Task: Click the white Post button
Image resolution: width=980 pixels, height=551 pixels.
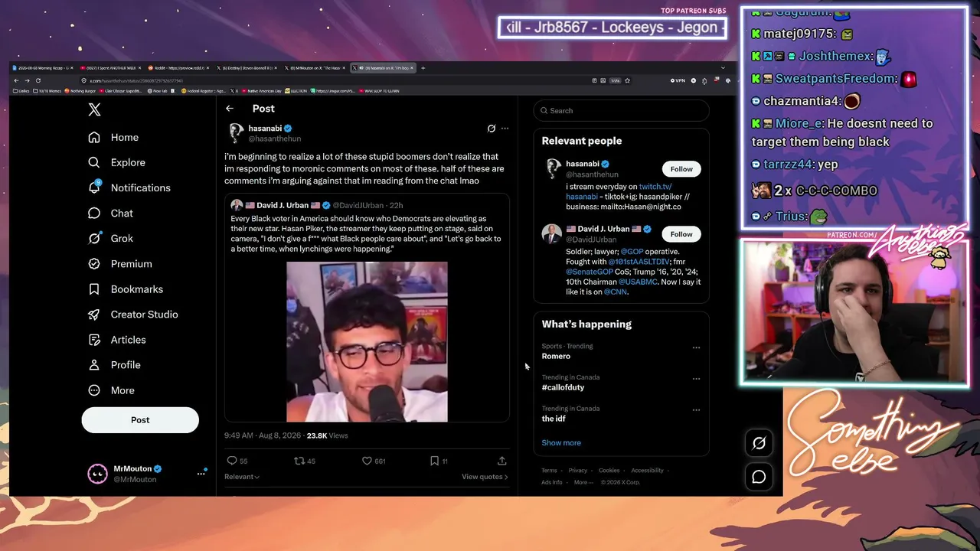Action: [x=140, y=420]
